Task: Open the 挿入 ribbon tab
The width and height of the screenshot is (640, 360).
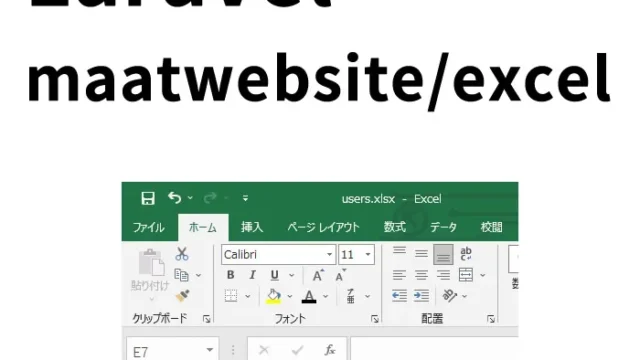Action: coord(252,227)
